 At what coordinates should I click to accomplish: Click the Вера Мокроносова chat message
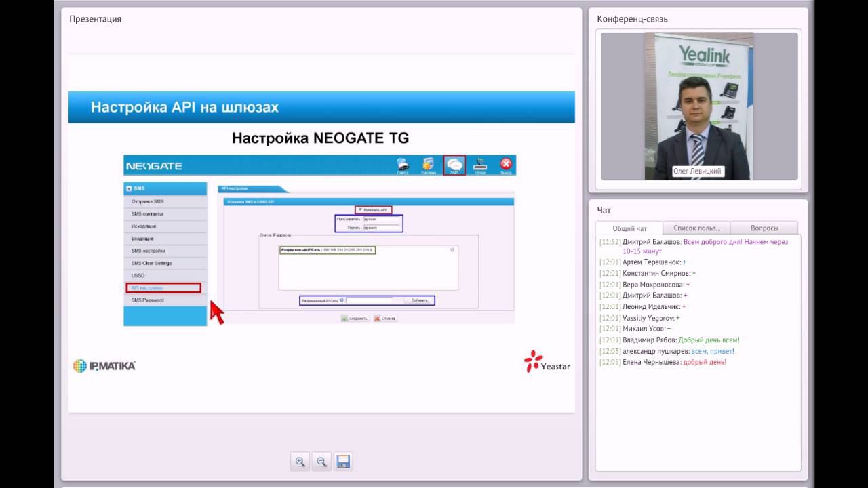click(x=644, y=285)
